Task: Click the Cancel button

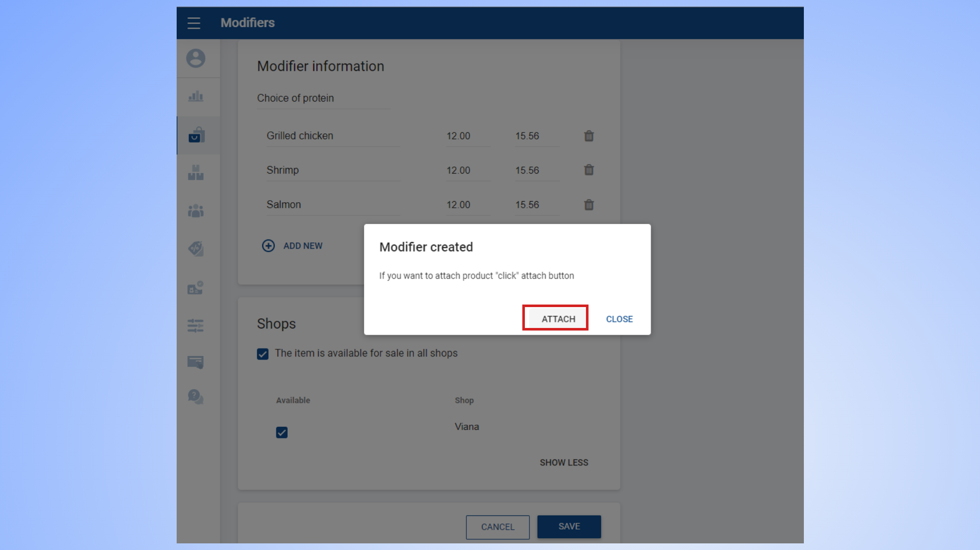Action: (497, 527)
